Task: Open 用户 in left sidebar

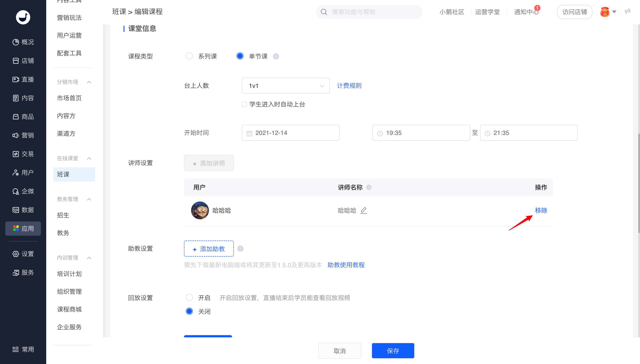Action: [23, 172]
